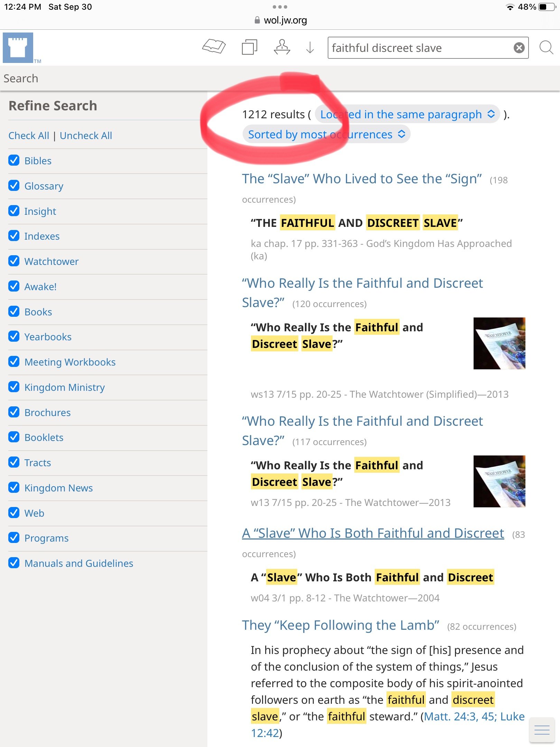Tap the Wi-Fi status icon
This screenshot has width=560, height=747.
(510, 7)
